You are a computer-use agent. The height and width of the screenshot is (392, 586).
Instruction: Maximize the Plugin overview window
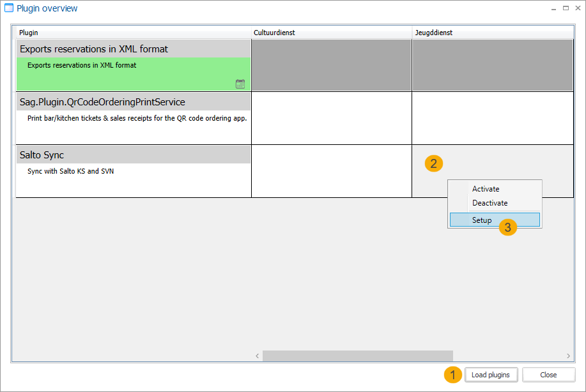(566, 8)
